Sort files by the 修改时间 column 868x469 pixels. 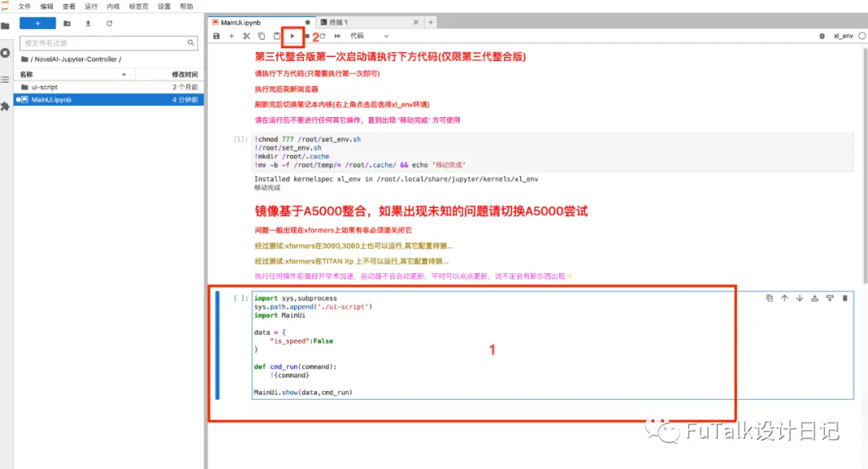[x=170, y=74]
